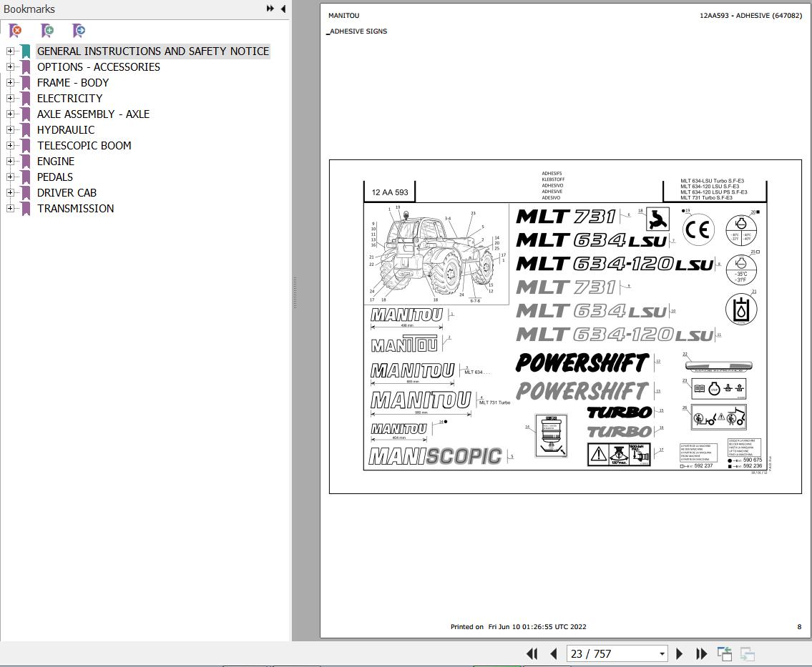This screenshot has width=812, height=667.
Task: Collapse the Bookmarks panel with the left arrow
Action: [x=283, y=9]
